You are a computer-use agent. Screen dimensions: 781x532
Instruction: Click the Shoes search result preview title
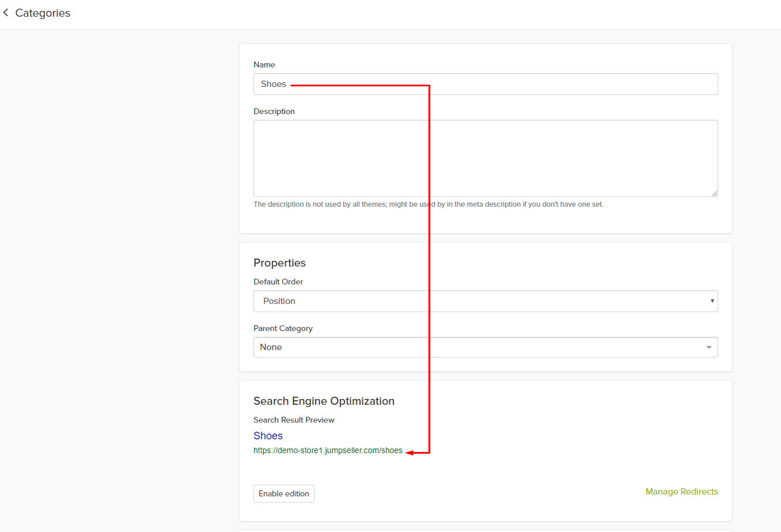point(268,436)
